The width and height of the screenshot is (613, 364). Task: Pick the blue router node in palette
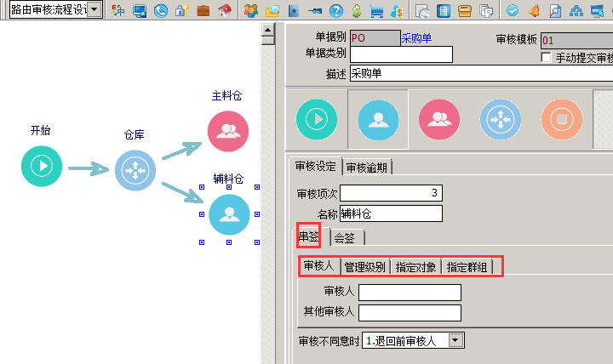coord(501,120)
